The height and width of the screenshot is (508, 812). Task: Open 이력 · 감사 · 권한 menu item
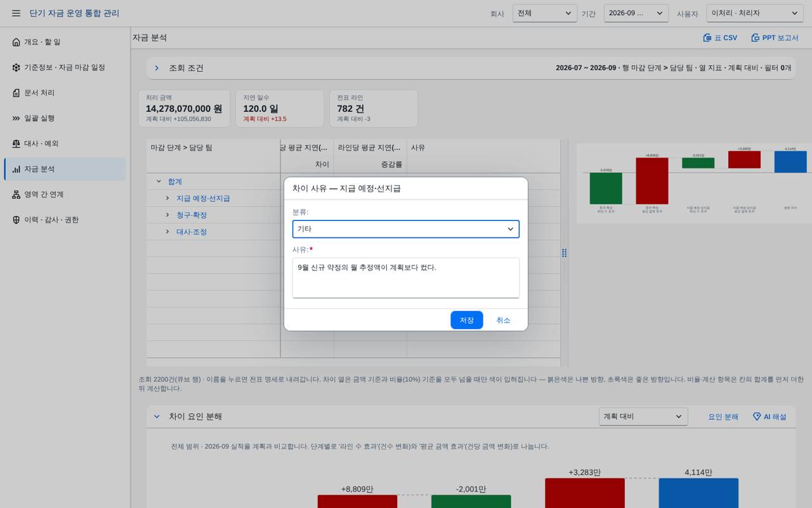[x=65, y=220]
